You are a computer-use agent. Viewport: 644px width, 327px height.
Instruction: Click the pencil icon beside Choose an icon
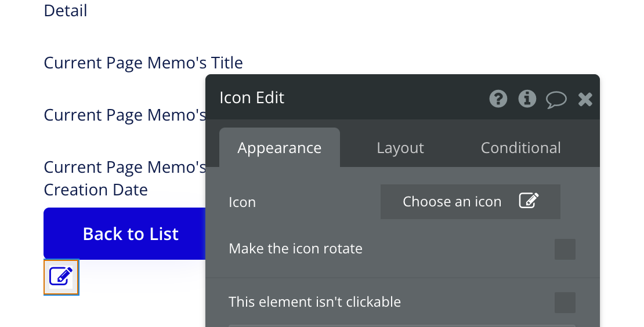(x=529, y=201)
